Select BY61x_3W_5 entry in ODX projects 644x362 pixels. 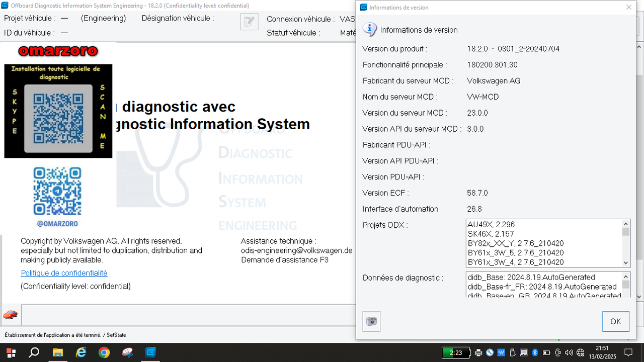[x=544, y=253]
